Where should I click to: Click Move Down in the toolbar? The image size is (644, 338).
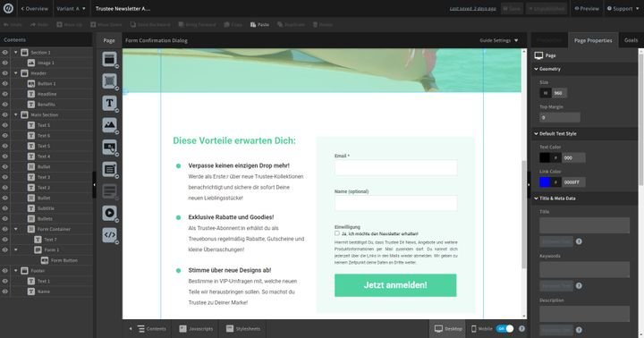pos(106,25)
